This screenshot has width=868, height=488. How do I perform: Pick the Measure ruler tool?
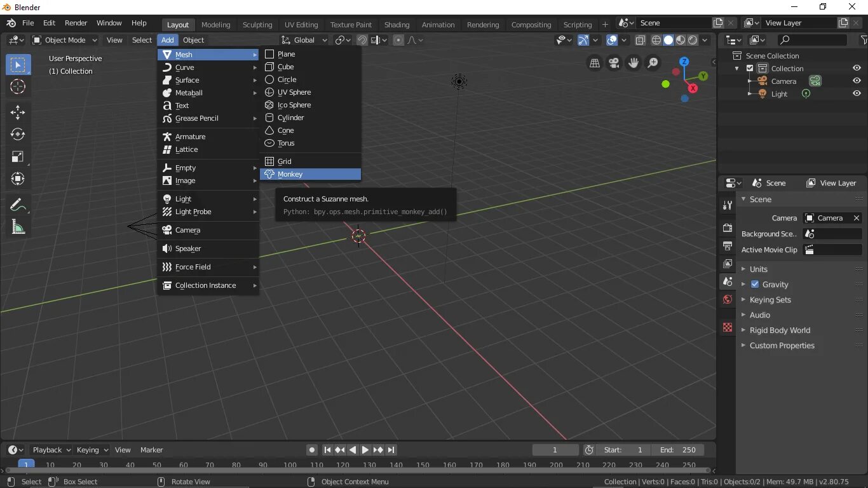(18, 227)
